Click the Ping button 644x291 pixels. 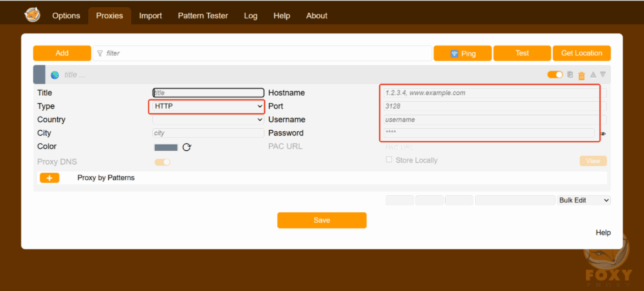click(462, 53)
